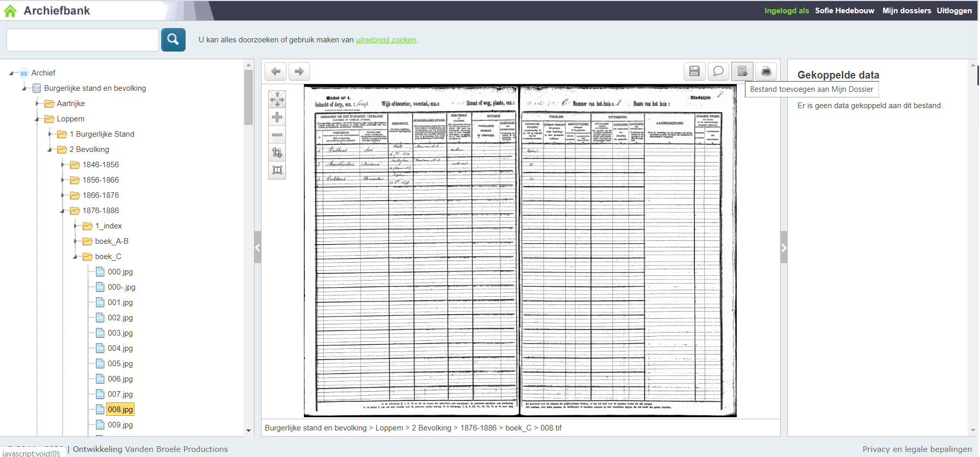Image resolution: width=980 pixels, height=457 pixels.
Task: Click in the search text field
Action: pyautogui.click(x=83, y=40)
